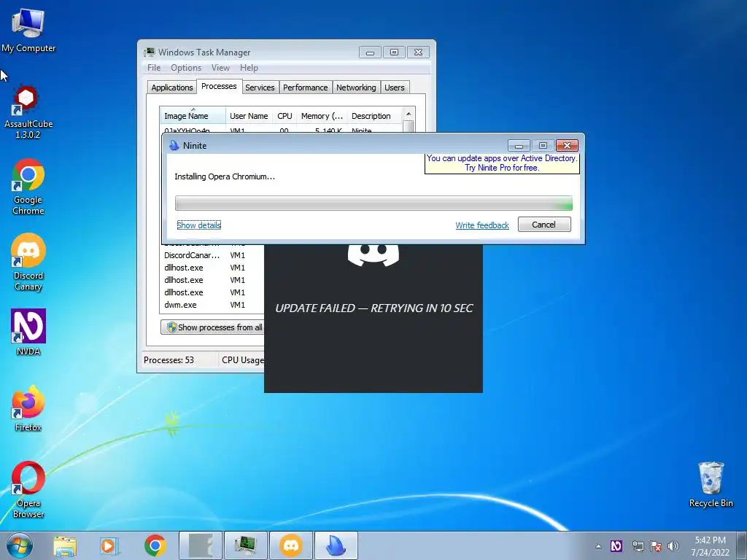
Task: Switch to the Users tab
Action: tap(395, 87)
